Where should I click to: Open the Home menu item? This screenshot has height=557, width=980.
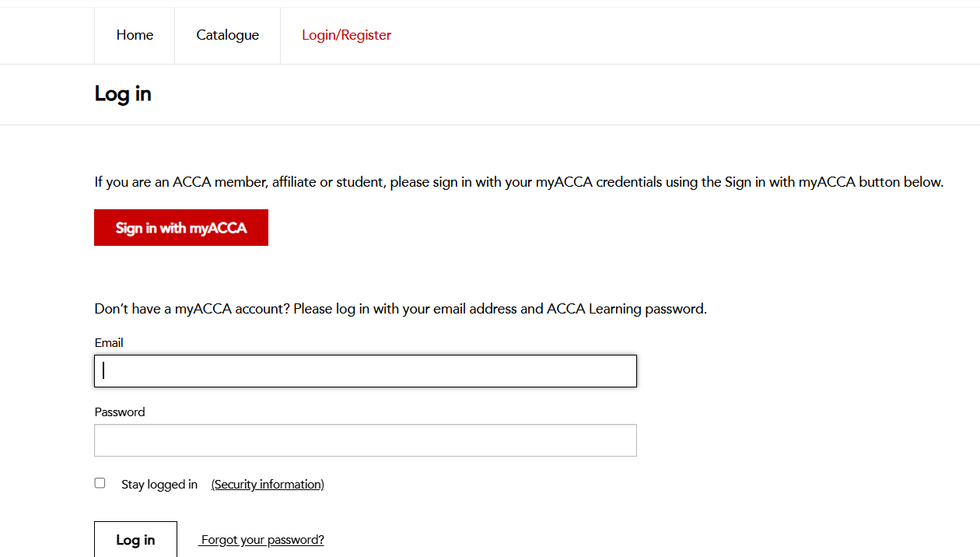point(135,35)
